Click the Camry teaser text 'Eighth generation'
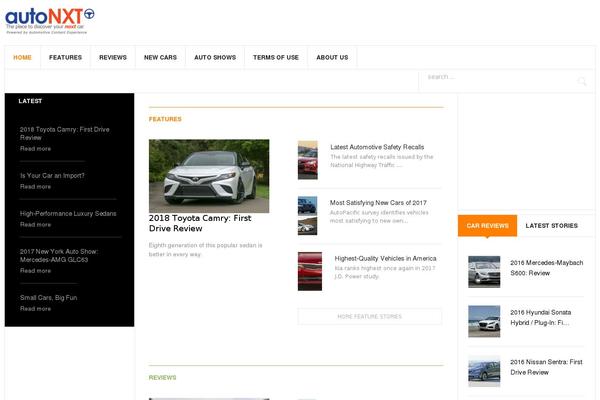Screen dimensions: 600x400 (205, 250)
